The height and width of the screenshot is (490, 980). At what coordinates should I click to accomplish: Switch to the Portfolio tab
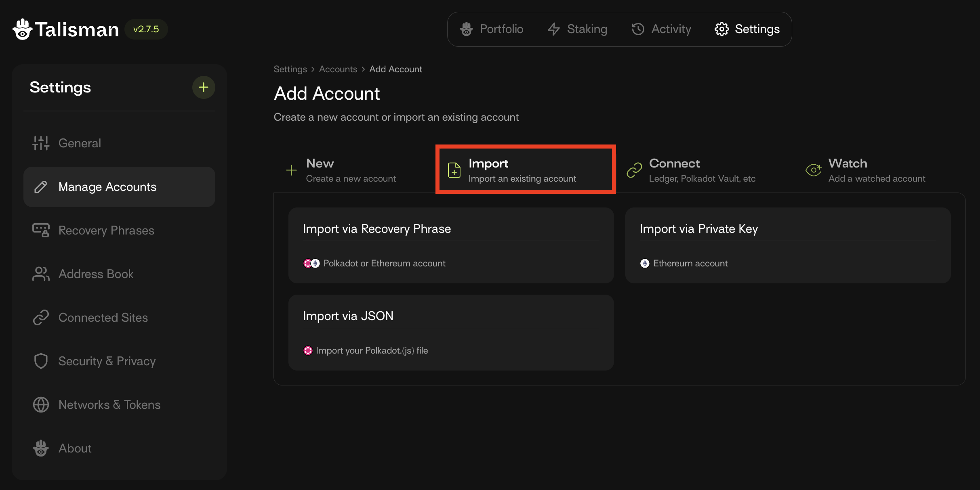pos(492,29)
